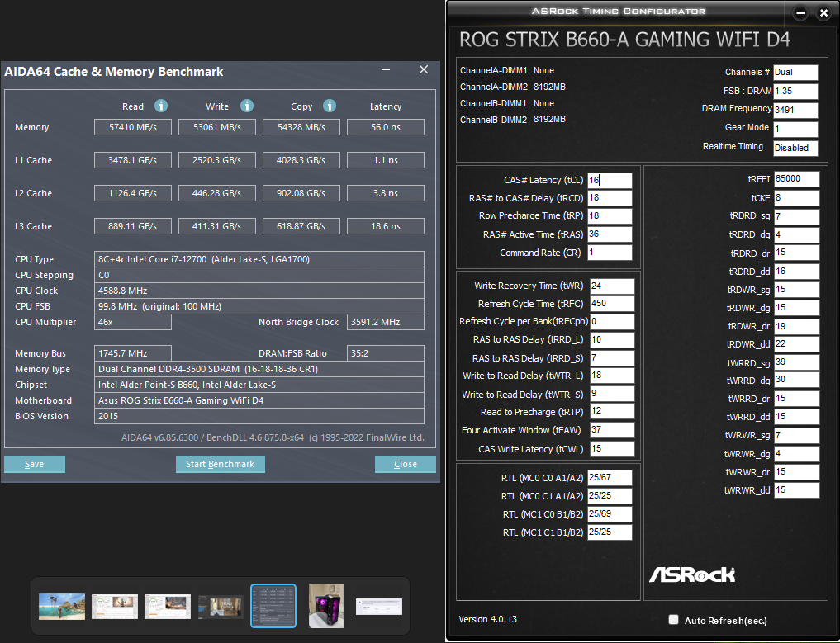Open the PC case photo thumbnail
Viewport: 840px width, 643px height.
[x=326, y=606]
